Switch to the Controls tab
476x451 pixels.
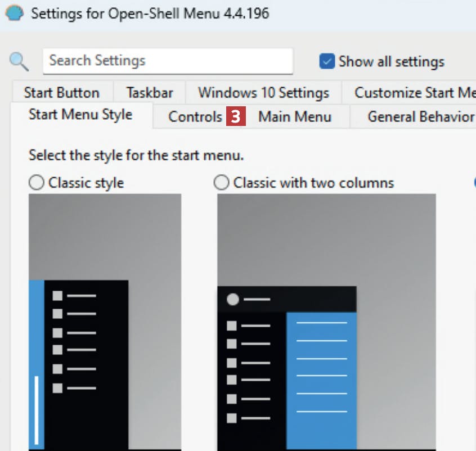coord(195,117)
